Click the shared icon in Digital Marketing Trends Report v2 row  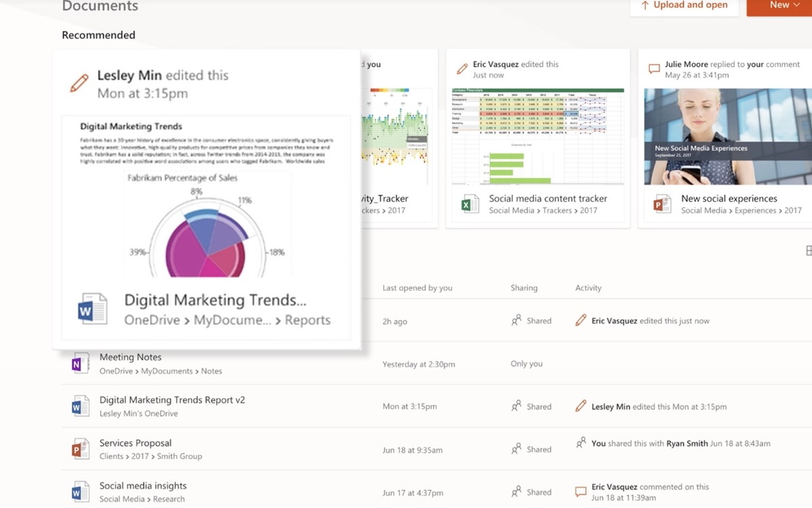(x=516, y=407)
